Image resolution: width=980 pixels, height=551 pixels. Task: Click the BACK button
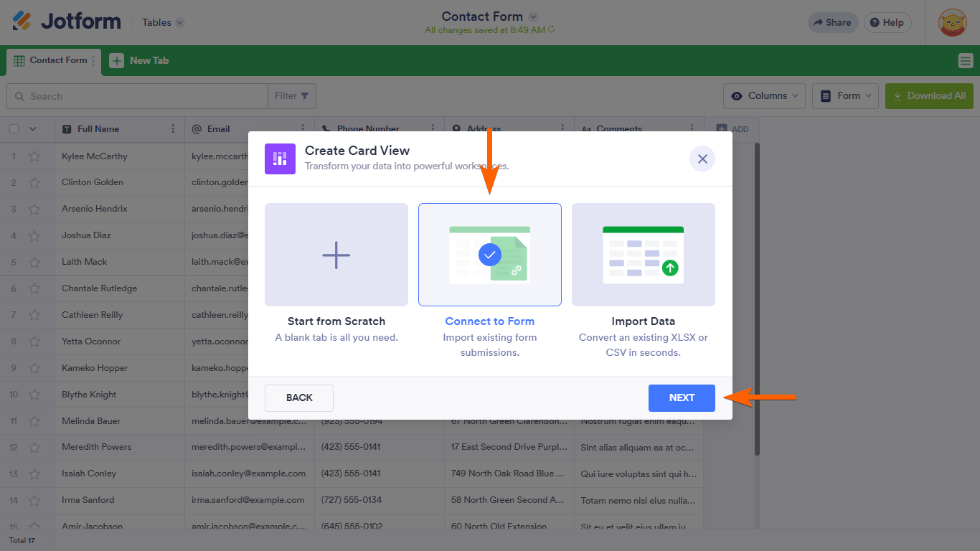pos(299,398)
